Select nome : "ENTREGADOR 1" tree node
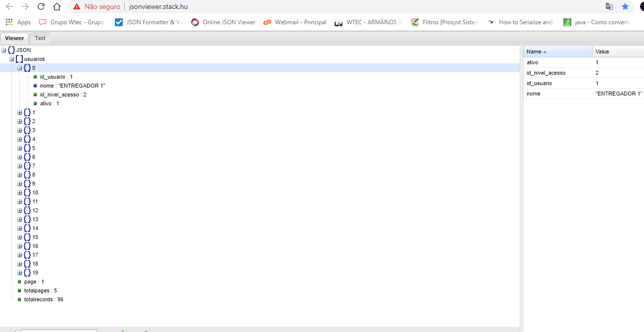This screenshot has height=332, width=644. tap(73, 86)
